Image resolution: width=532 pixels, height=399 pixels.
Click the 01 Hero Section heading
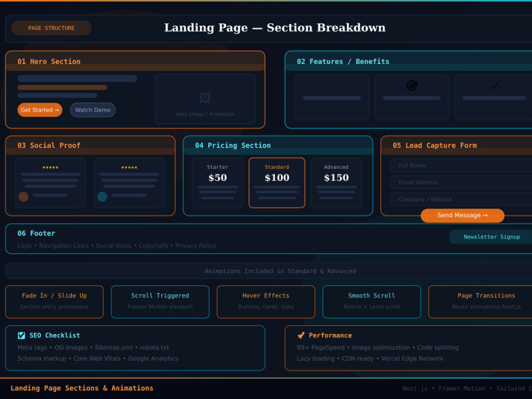49,62
